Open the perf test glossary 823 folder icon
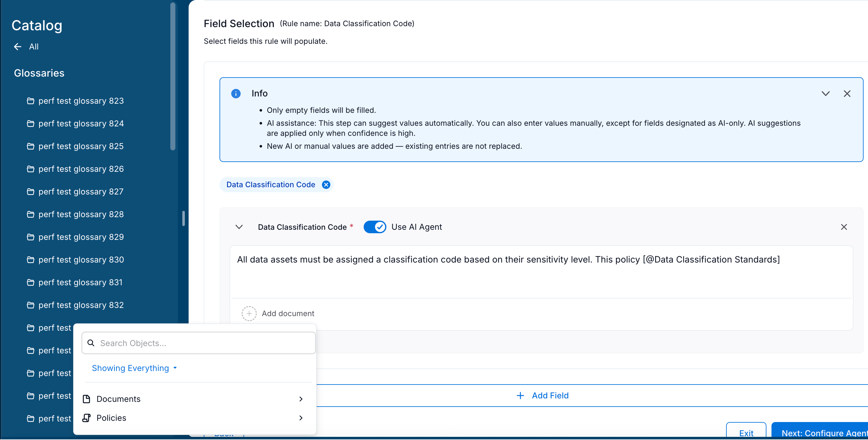868x440 pixels. tap(31, 101)
